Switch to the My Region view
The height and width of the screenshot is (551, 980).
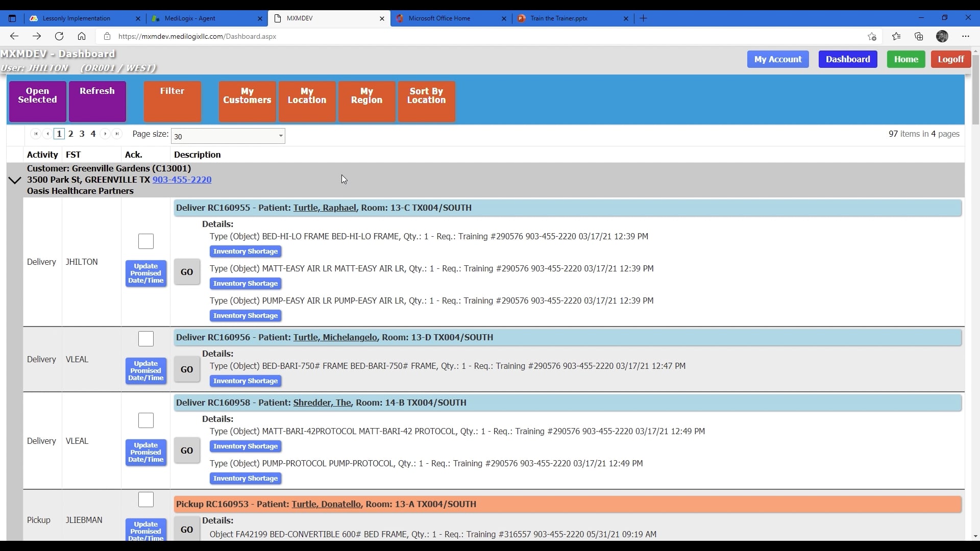[367, 101]
